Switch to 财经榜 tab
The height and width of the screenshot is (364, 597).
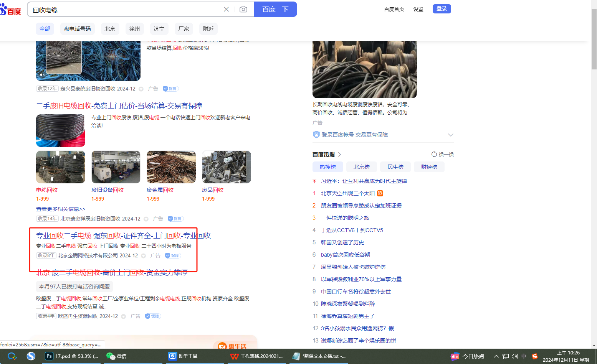pyautogui.click(x=429, y=167)
